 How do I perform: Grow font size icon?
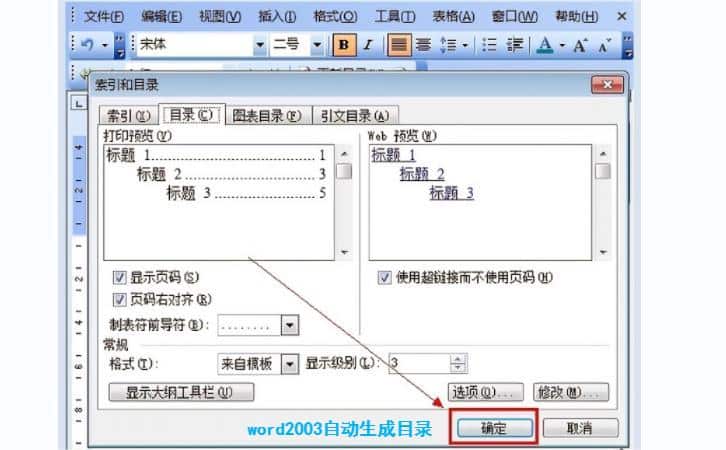580,45
